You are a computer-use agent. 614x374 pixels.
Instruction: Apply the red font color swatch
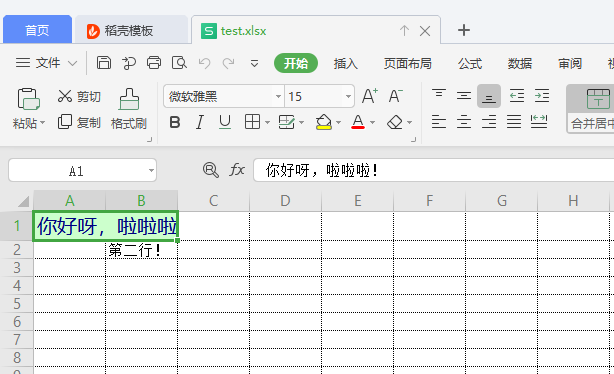coord(358,123)
